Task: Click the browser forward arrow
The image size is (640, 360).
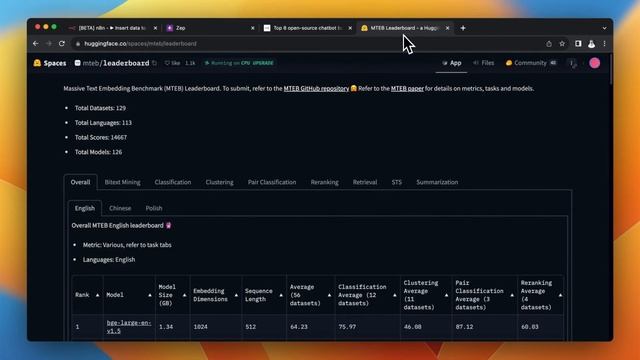Action: point(49,44)
